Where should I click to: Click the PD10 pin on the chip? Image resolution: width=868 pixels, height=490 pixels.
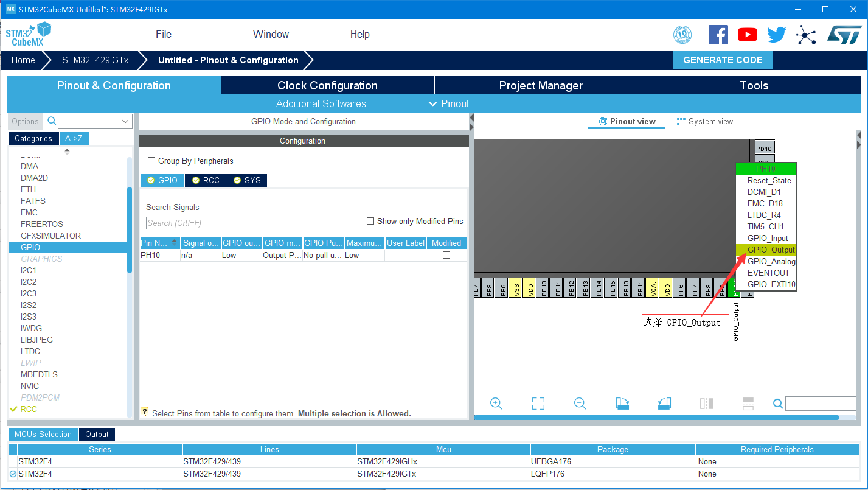(764, 149)
